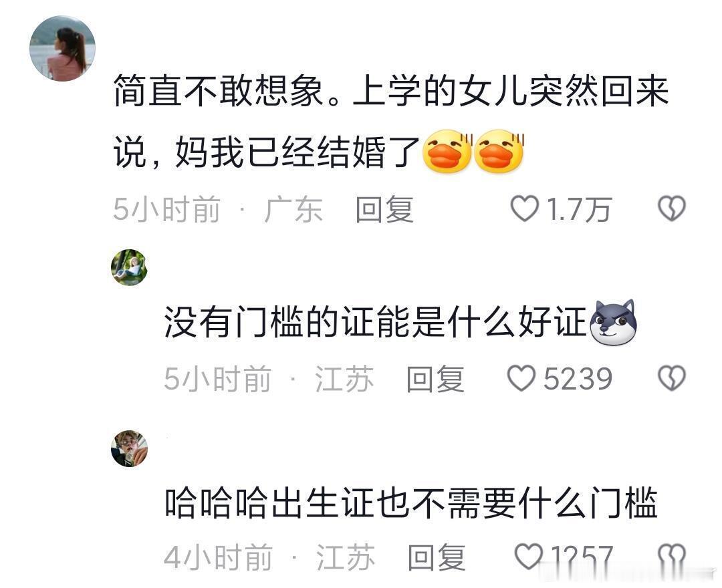Reply to the comment from 广东

coord(385,209)
